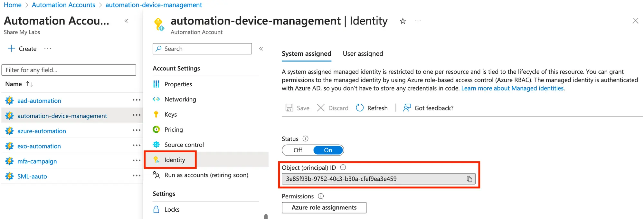Open Learn more about Managed identities link

coord(512,88)
